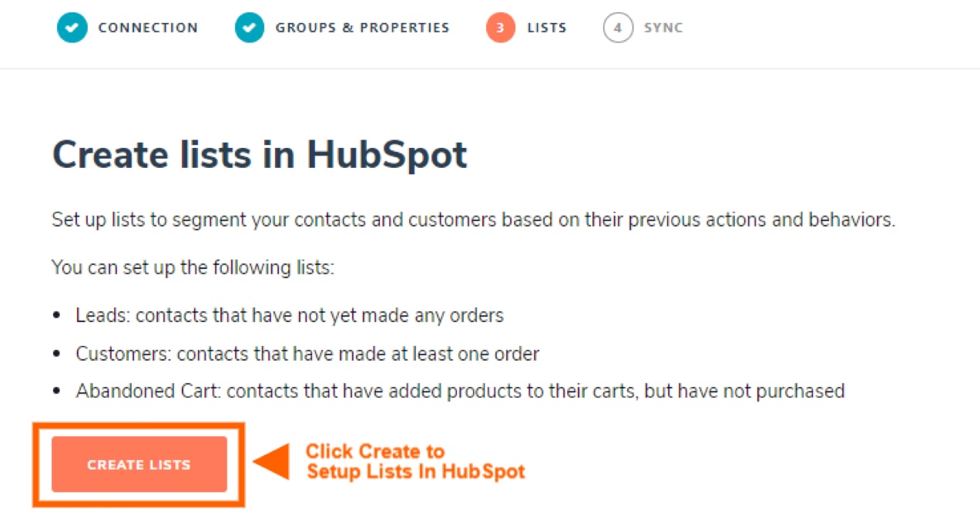The height and width of the screenshot is (524, 980).
Task: Select the Abandoned Cart list description text
Action: point(460,391)
